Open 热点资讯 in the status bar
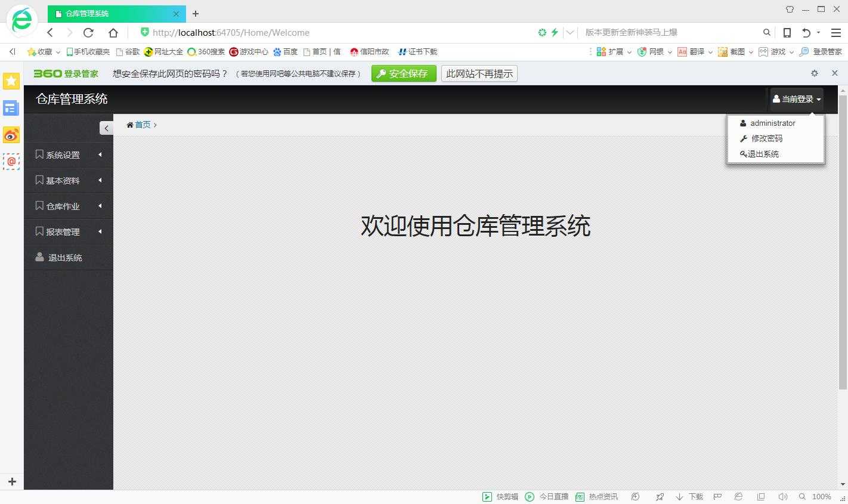 (x=596, y=497)
